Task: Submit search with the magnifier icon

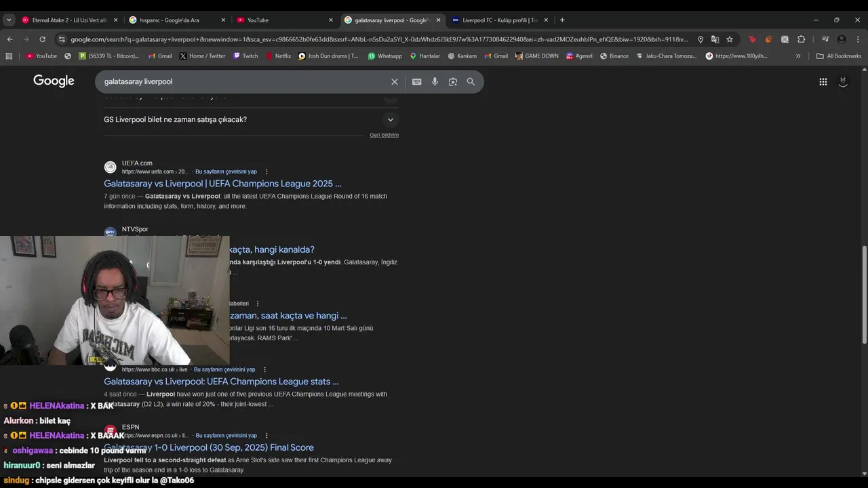Action: [x=471, y=81]
